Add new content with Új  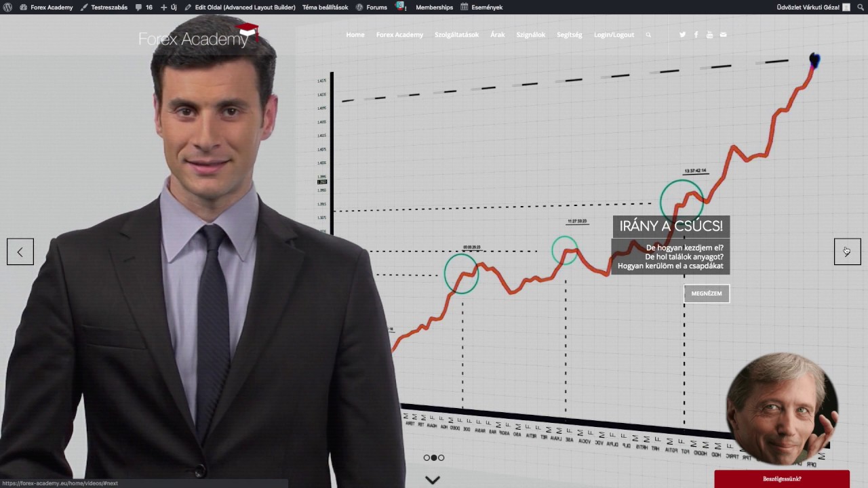coord(169,7)
